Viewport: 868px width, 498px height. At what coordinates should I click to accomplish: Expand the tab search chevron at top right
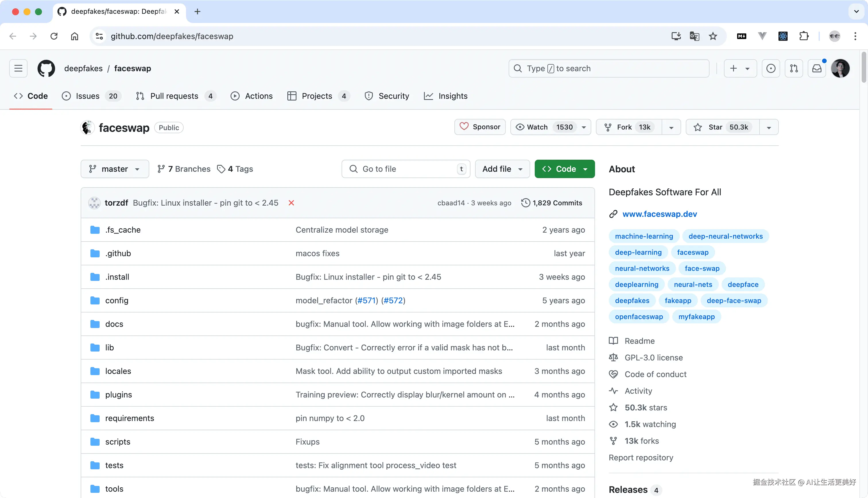tap(857, 11)
